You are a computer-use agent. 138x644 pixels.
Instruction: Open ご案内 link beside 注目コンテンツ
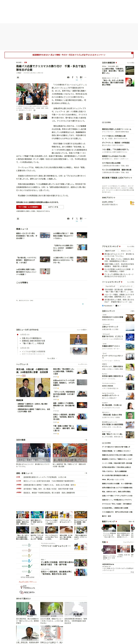[132, 311]
